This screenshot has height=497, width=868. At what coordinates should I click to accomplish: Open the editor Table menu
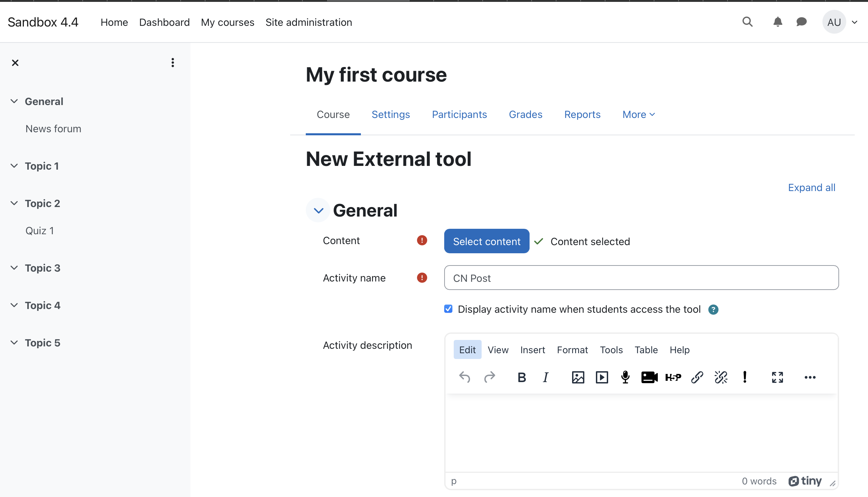[x=646, y=349]
